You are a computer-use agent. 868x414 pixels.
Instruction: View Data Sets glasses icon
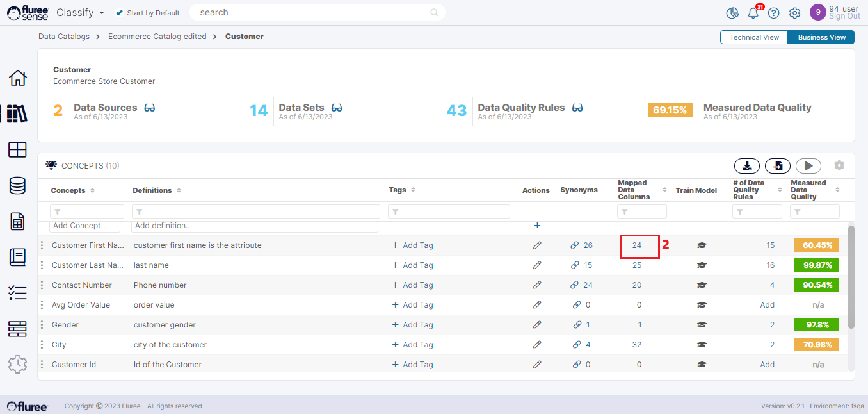coord(337,108)
